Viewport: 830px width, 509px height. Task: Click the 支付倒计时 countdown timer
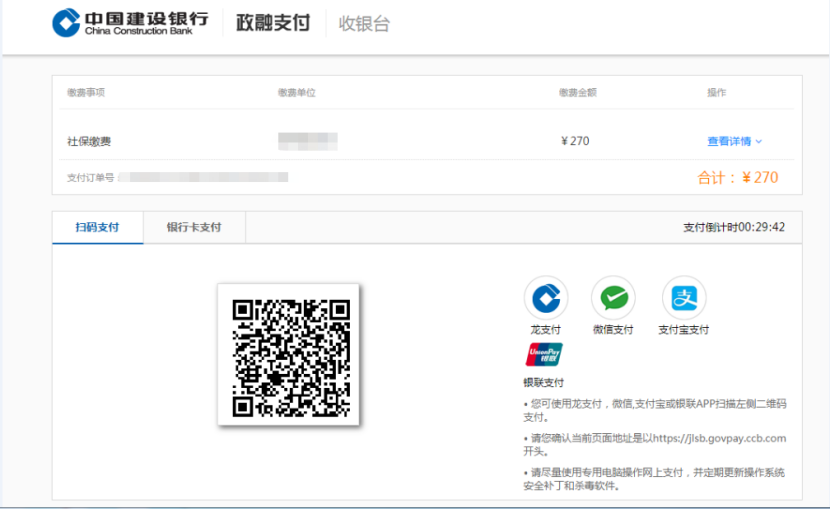click(x=734, y=227)
